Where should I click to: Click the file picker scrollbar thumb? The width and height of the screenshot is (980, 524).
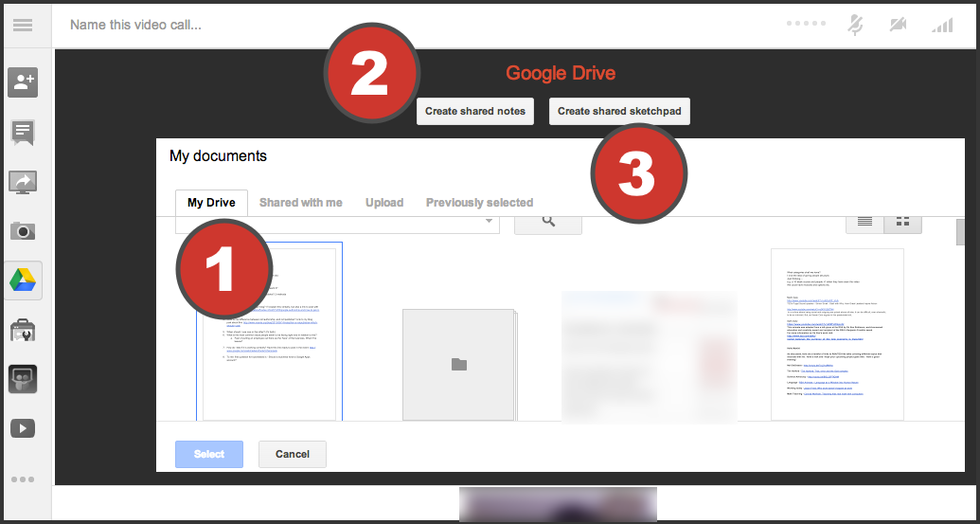point(961,231)
